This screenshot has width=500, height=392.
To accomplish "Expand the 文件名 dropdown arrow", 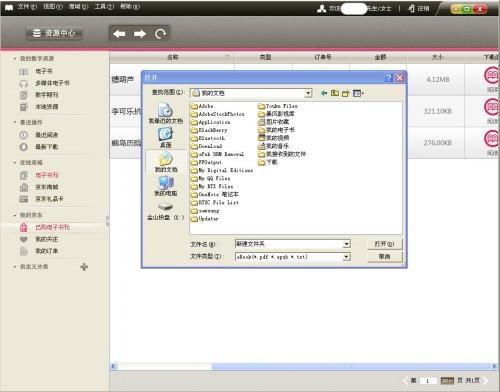I will 346,244.
